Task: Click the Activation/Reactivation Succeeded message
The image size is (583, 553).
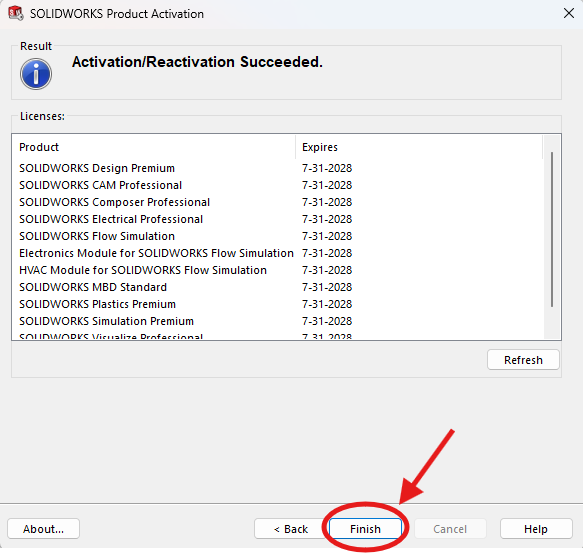Action: point(197,62)
